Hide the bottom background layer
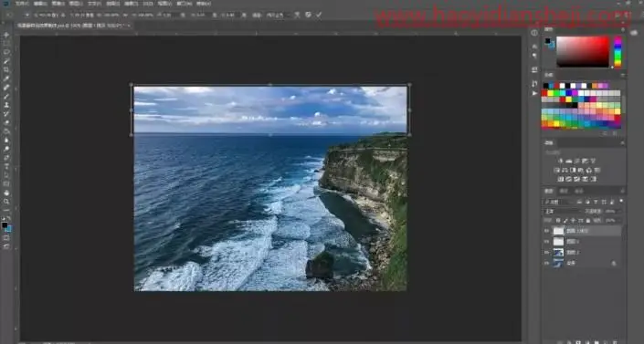 [546, 263]
